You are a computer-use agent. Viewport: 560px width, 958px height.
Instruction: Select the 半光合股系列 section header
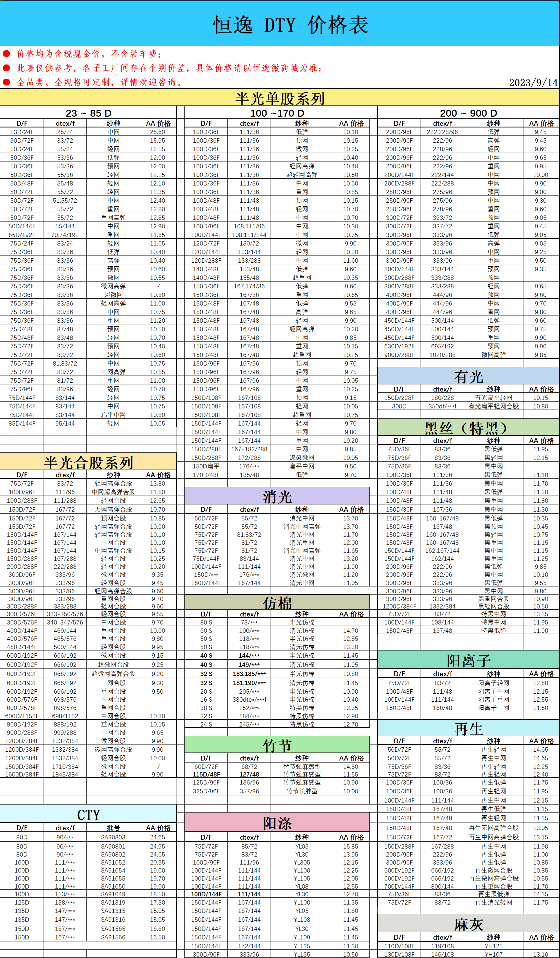click(88, 462)
